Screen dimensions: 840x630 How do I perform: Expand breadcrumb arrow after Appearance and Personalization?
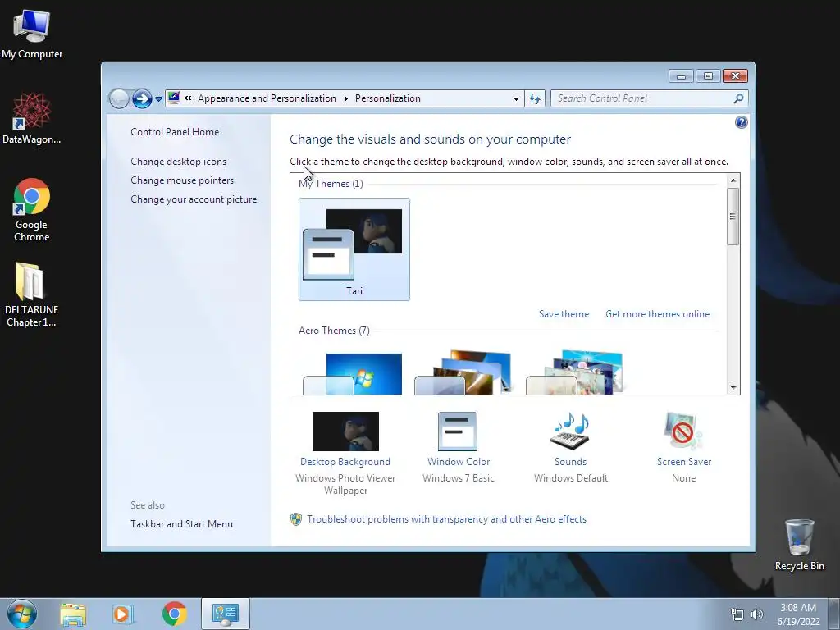[345, 98]
